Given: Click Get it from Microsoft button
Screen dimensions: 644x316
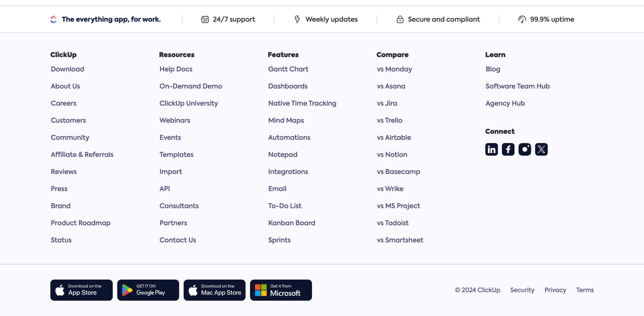Looking at the screenshot, I should pyautogui.click(x=281, y=290).
